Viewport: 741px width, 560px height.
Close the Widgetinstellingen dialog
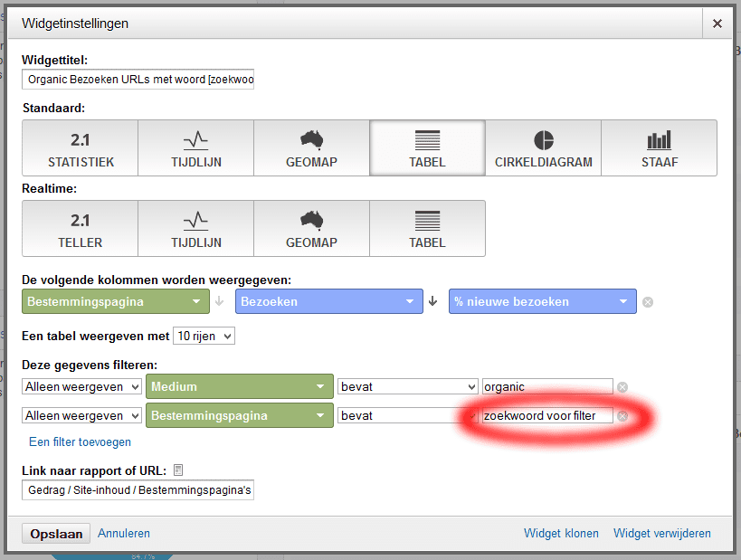pyautogui.click(x=717, y=24)
